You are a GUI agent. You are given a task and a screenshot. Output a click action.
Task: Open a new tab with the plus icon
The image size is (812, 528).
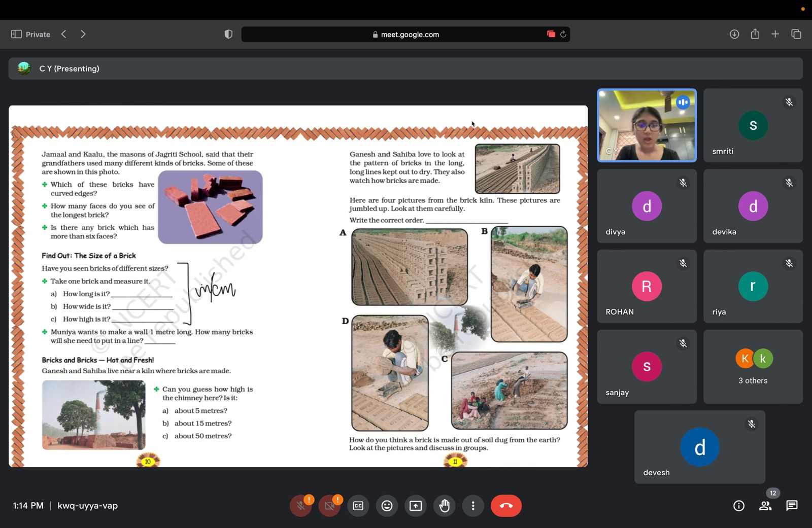click(775, 34)
